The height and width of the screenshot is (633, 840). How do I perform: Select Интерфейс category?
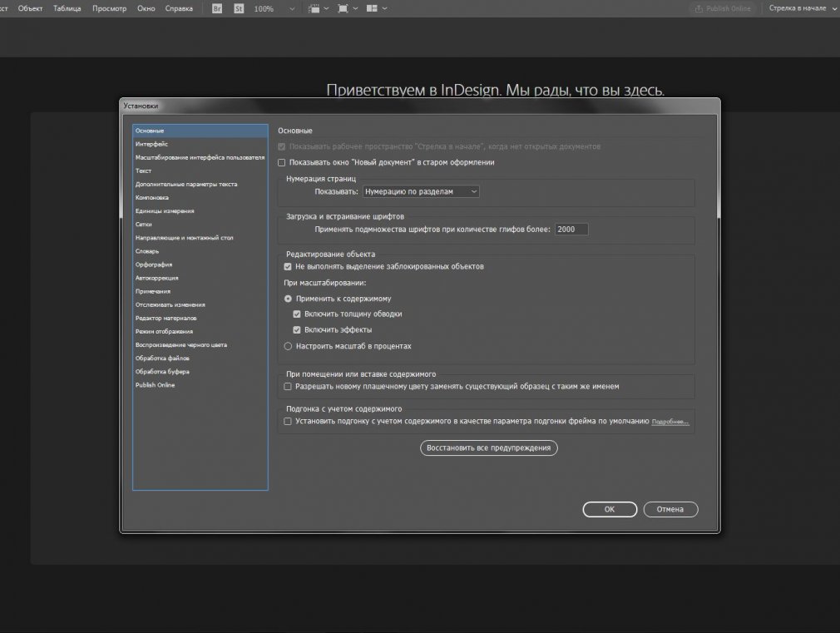200,144
